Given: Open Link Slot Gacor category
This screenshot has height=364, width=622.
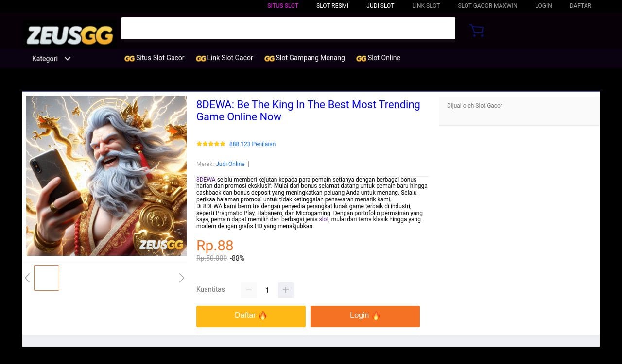Looking at the screenshot, I should click(225, 58).
